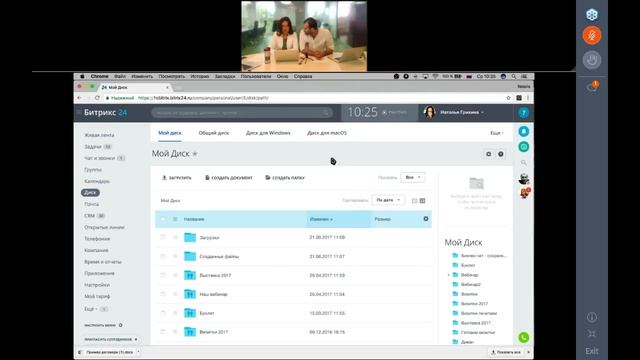Click the Exit button in webinar bar
This screenshot has width=640, height=360.
click(592, 351)
